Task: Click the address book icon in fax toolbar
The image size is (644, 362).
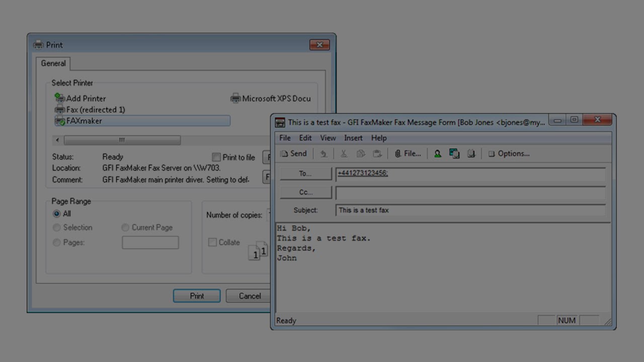Action: pyautogui.click(x=471, y=154)
